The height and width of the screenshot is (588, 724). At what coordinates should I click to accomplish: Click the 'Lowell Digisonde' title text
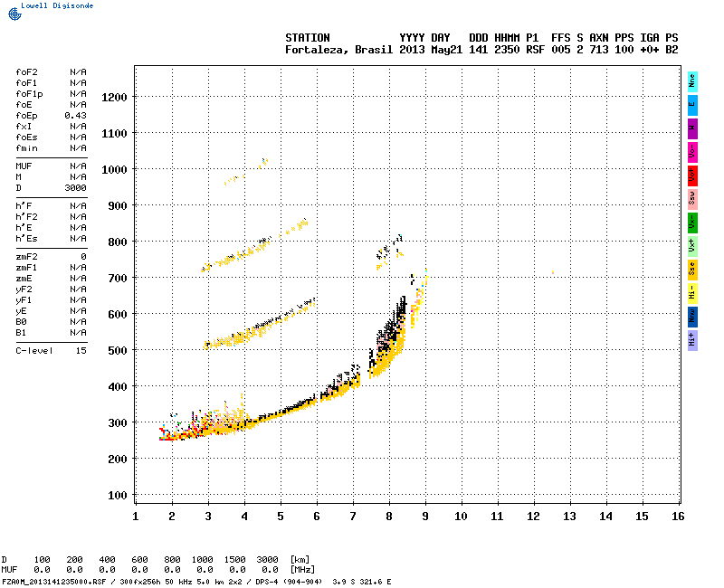(57, 5)
